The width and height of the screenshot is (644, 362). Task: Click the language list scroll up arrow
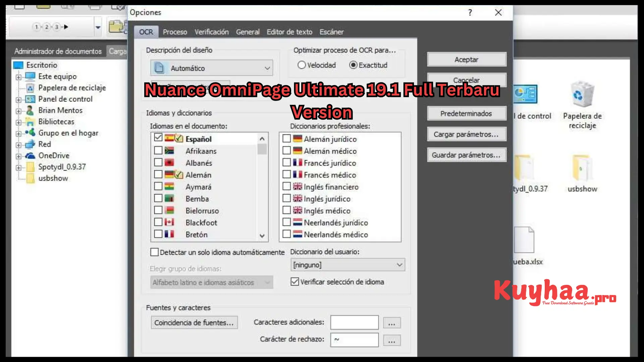(x=262, y=138)
